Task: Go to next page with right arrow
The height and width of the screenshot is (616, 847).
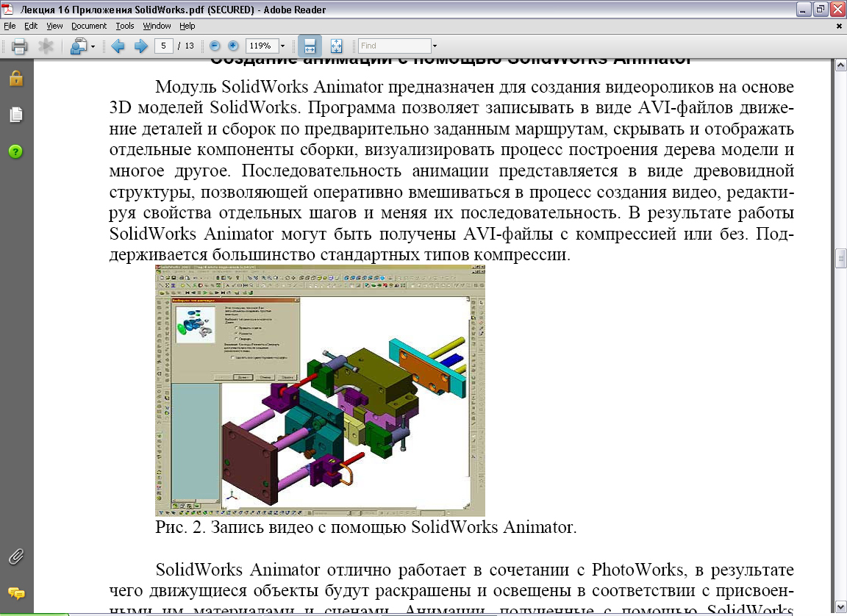Action: [141, 46]
